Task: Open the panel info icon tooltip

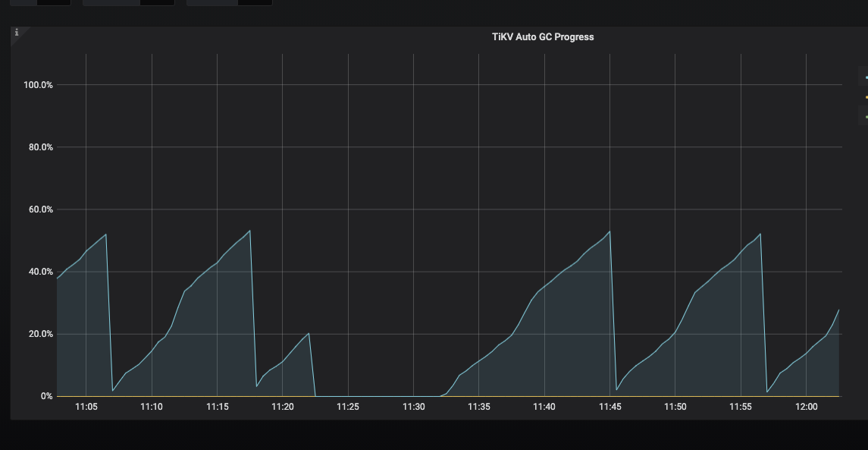Action: click(17, 33)
